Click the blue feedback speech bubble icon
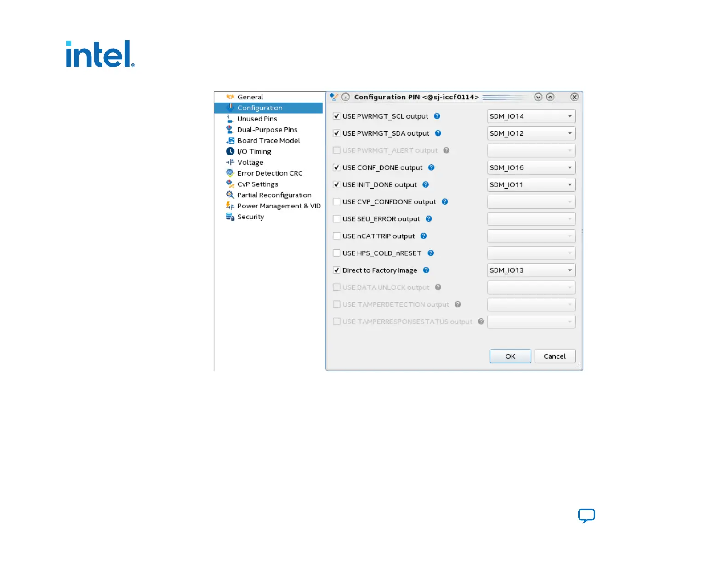 [586, 516]
